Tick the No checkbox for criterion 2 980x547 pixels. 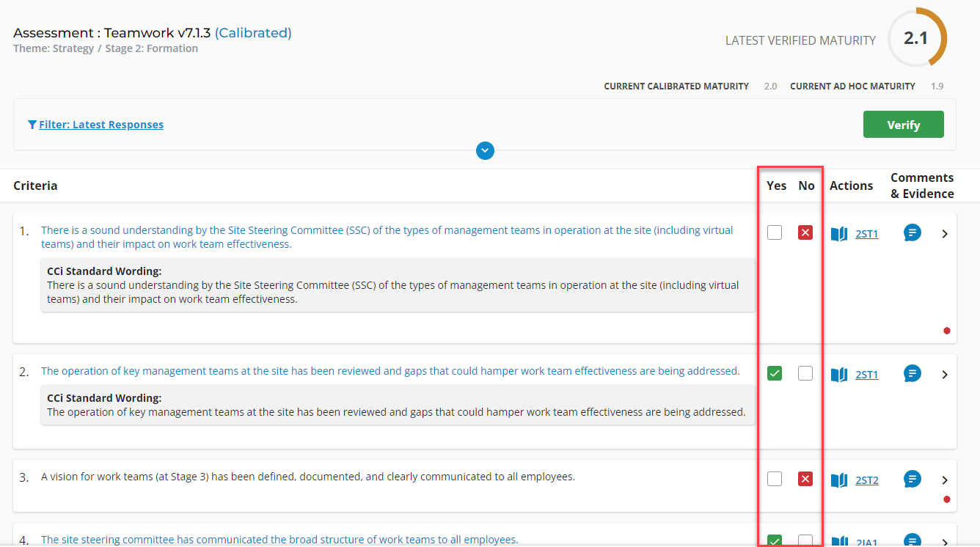(805, 373)
